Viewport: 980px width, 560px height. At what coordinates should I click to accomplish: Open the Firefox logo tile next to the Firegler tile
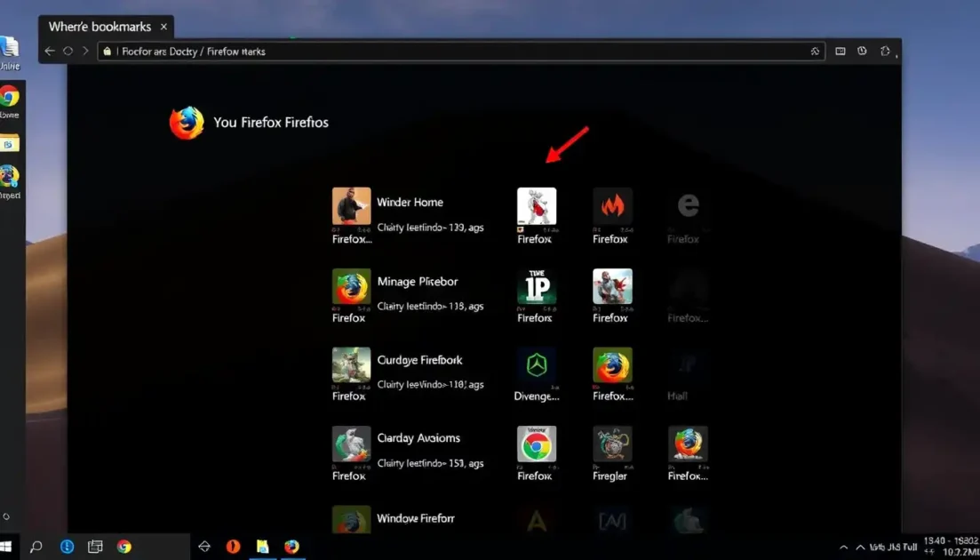click(688, 444)
